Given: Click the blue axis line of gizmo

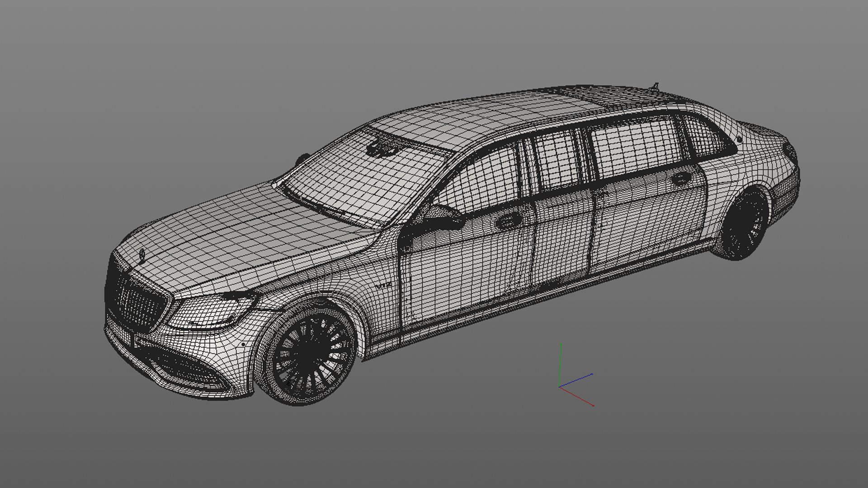Looking at the screenshot, I should (576, 380).
